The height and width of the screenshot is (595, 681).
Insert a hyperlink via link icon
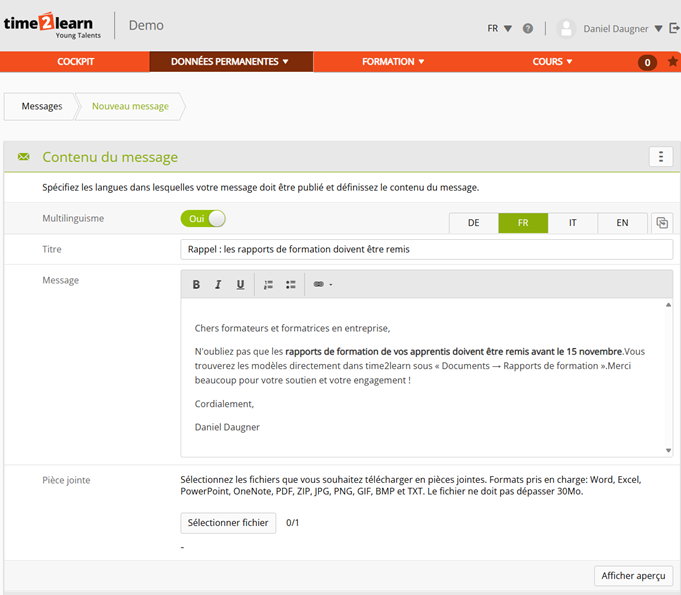(x=319, y=285)
